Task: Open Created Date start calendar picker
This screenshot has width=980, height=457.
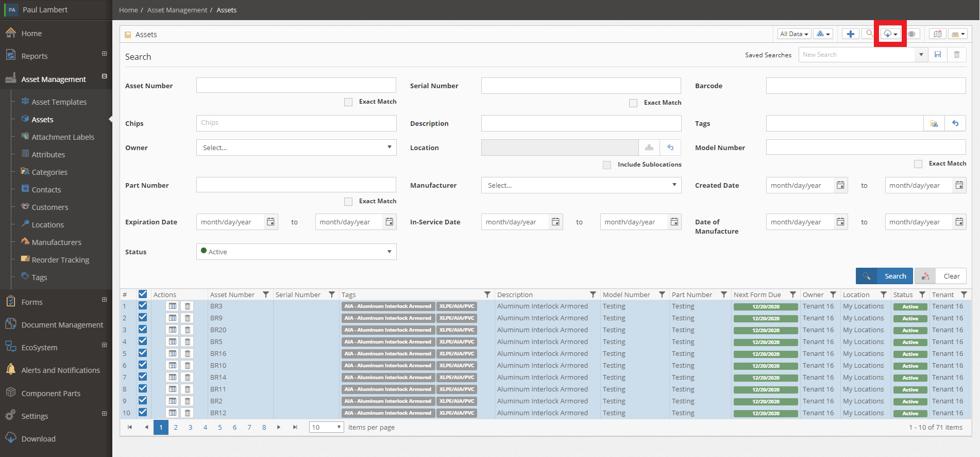Action: (x=840, y=185)
